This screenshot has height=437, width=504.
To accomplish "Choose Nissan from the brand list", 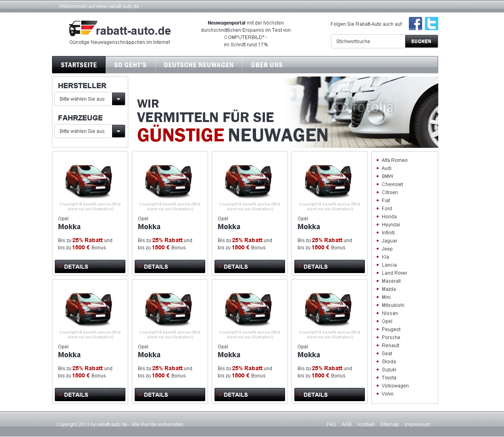I will (390, 313).
